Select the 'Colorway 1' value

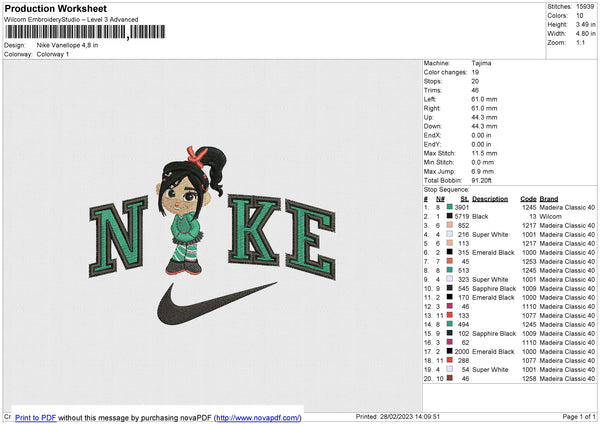coord(53,54)
